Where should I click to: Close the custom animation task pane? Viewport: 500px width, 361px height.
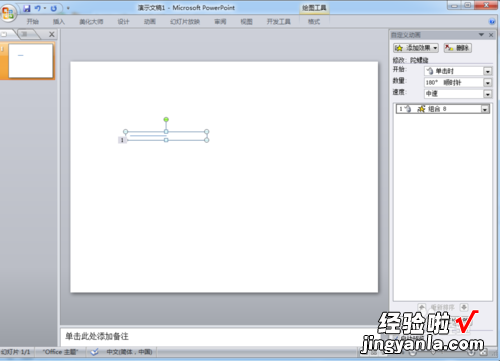tap(491, 35)
